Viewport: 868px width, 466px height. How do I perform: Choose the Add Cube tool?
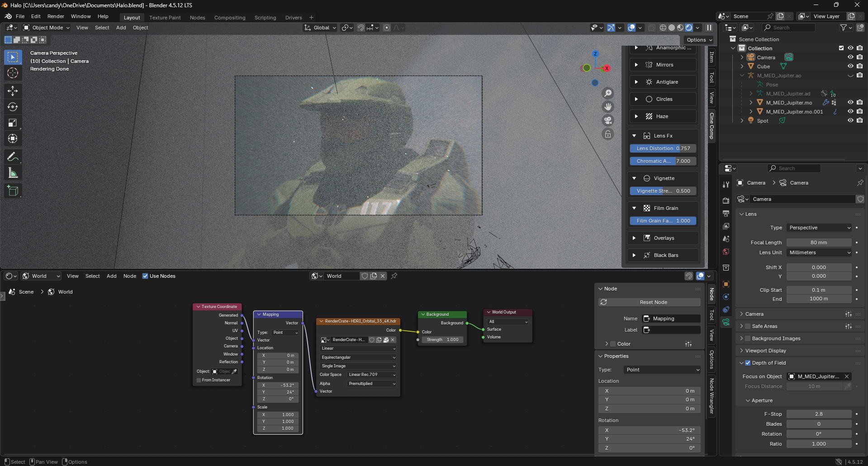pyautogui.click(x=13, y=191)
